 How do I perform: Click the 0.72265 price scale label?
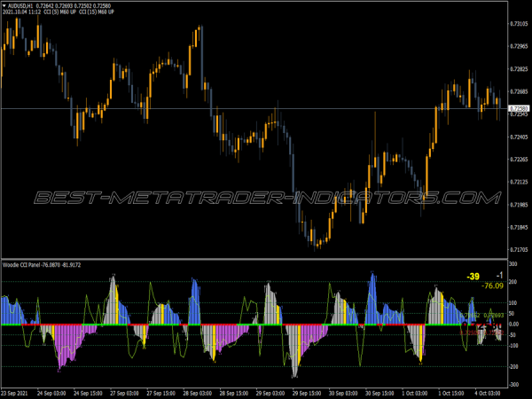point(519,160)
